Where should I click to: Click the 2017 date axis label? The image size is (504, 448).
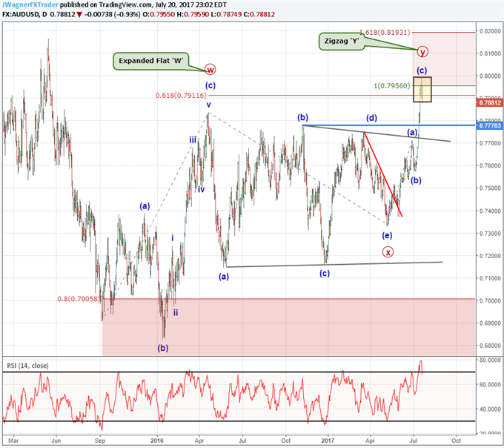tap(328, 441)
